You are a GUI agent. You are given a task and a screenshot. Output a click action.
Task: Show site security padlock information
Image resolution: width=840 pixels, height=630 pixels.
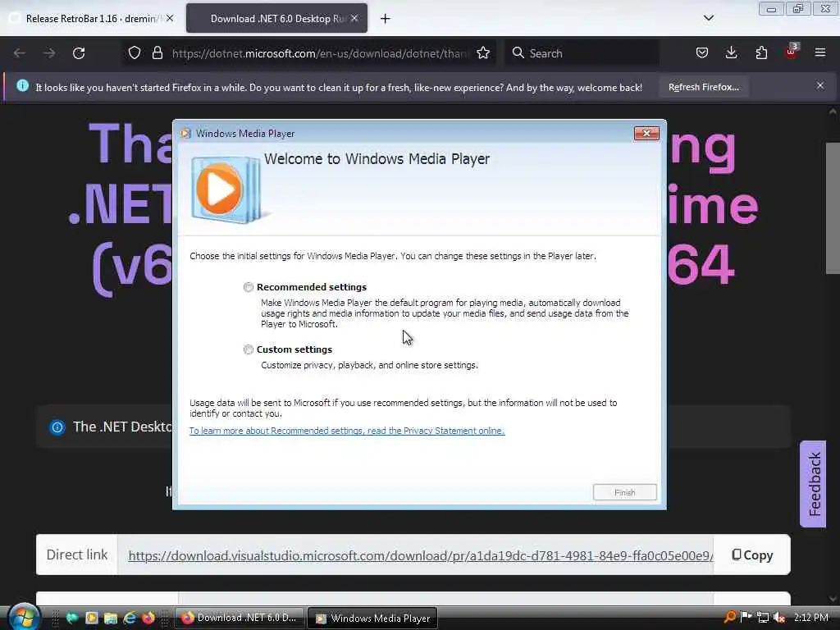coord(157,53)
